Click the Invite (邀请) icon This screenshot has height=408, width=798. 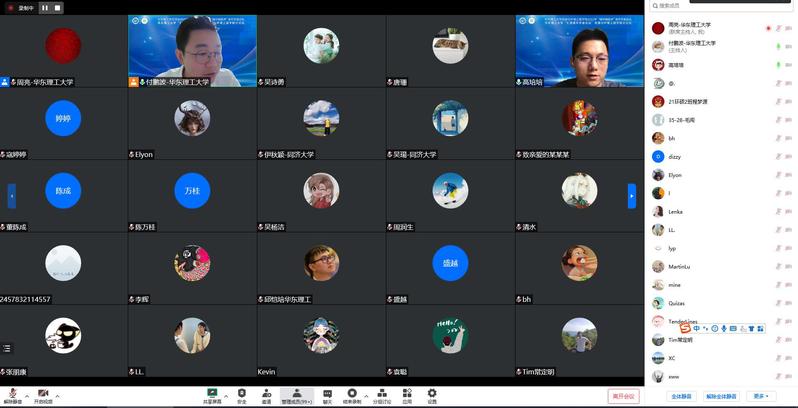[x=266, y=395]
